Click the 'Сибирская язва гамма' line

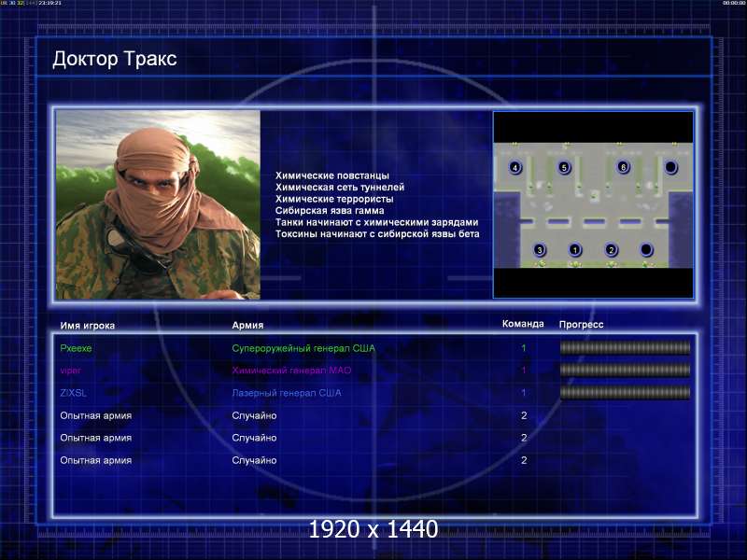[x=330, y=211]
